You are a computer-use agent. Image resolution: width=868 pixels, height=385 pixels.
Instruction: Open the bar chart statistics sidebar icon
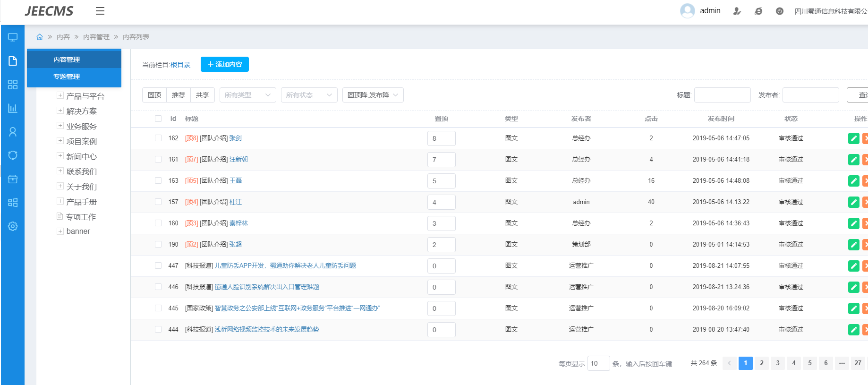point(13,108)
